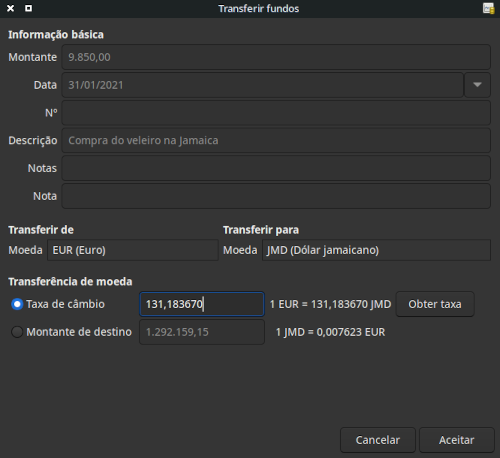Open the Data calendar dropdown arrow
This screenshot has height=458, width=500.
coord(477,85)
